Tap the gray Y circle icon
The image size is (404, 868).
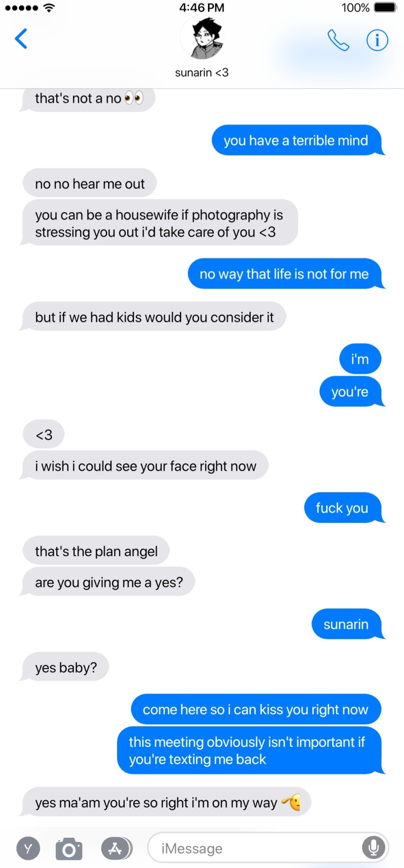point(29,849)
